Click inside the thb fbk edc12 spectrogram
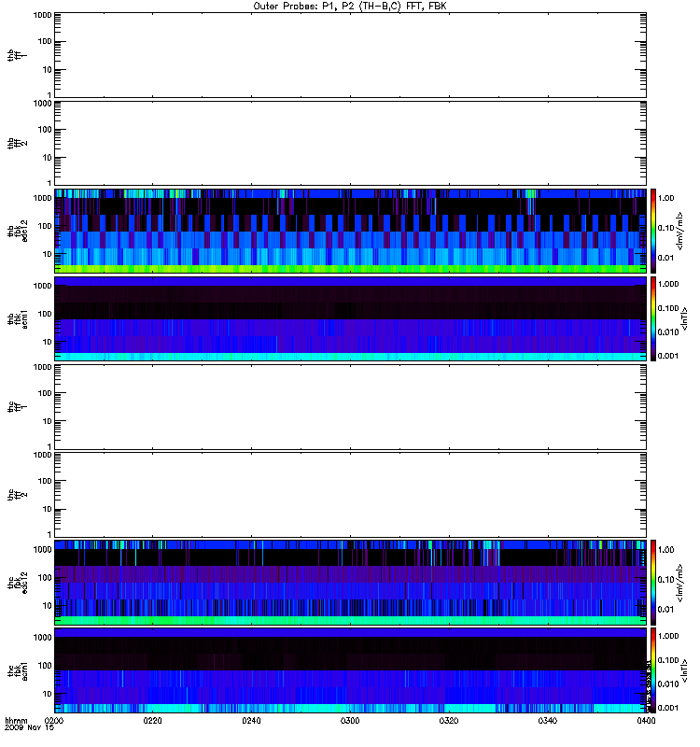Image resolution: width=700 pixels, height=747 pixels. tap(350, 231)
